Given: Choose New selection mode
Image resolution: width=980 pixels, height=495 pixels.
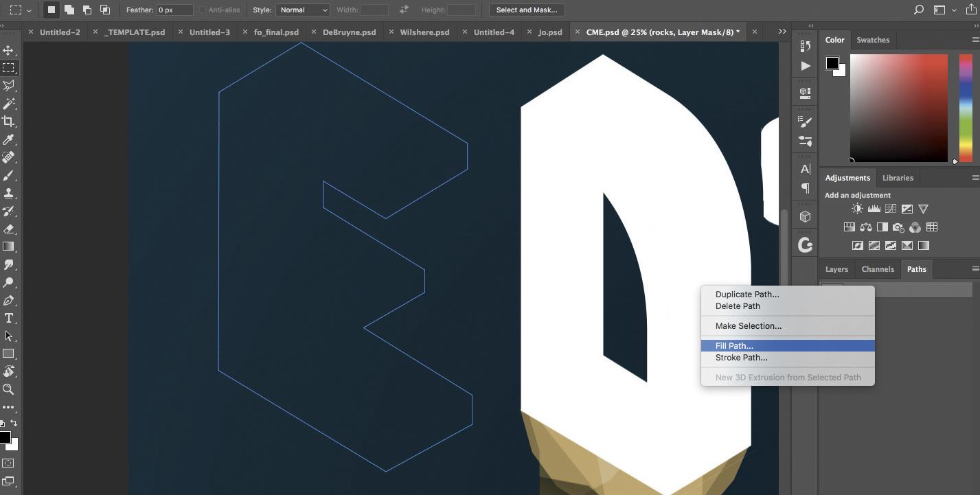Looking at the screenshot, I should (x=51, y=10).
